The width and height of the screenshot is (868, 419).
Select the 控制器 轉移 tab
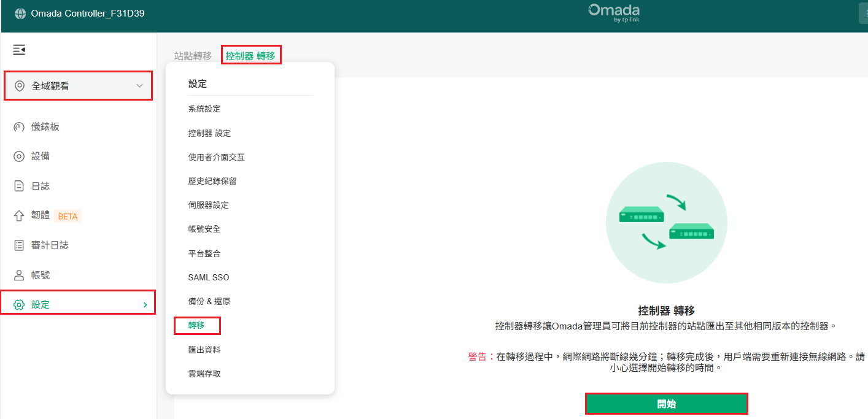tap(250, 56)
